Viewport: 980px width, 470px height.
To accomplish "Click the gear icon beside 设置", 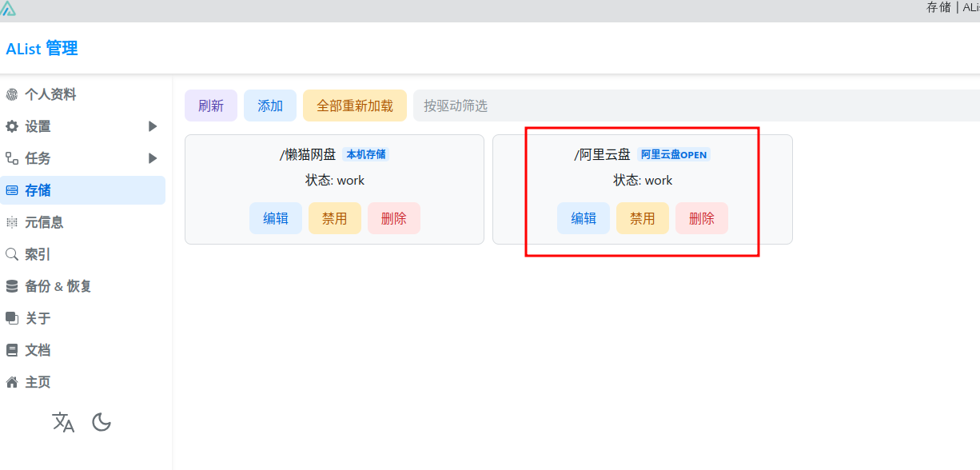I will coord(12,126).
